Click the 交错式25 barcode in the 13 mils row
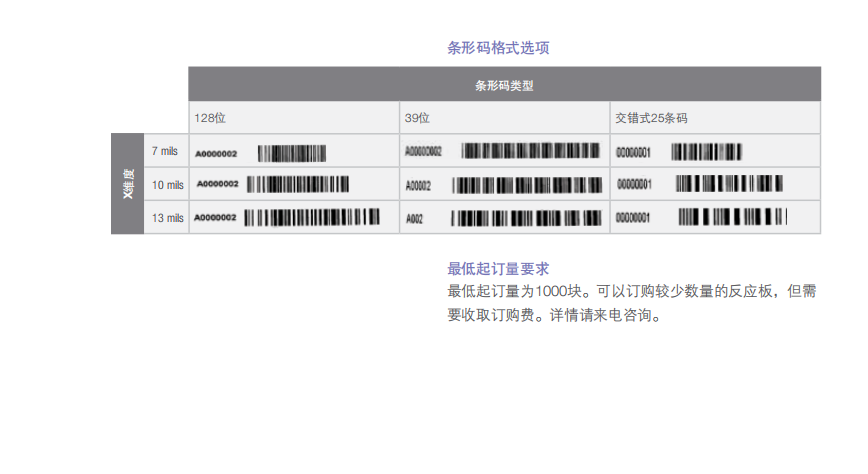This screenshot has height=474, width=868. coord(733,217)
